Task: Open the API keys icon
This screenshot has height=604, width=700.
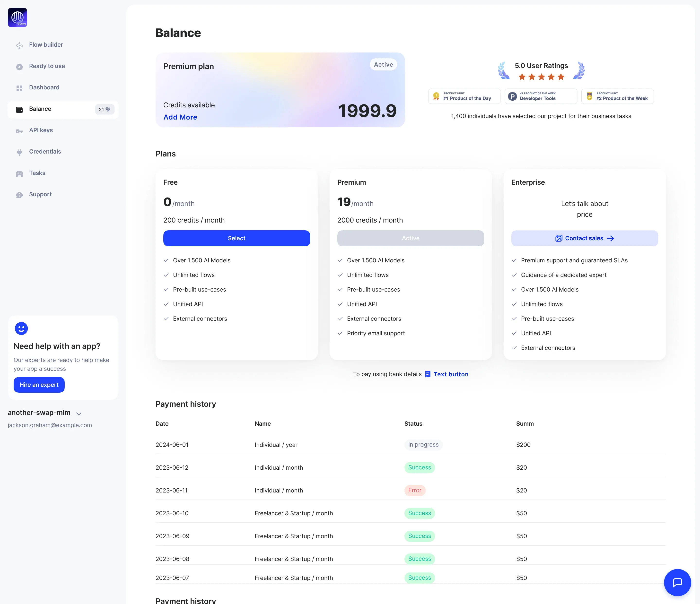Action: click(x=19, y=131)
